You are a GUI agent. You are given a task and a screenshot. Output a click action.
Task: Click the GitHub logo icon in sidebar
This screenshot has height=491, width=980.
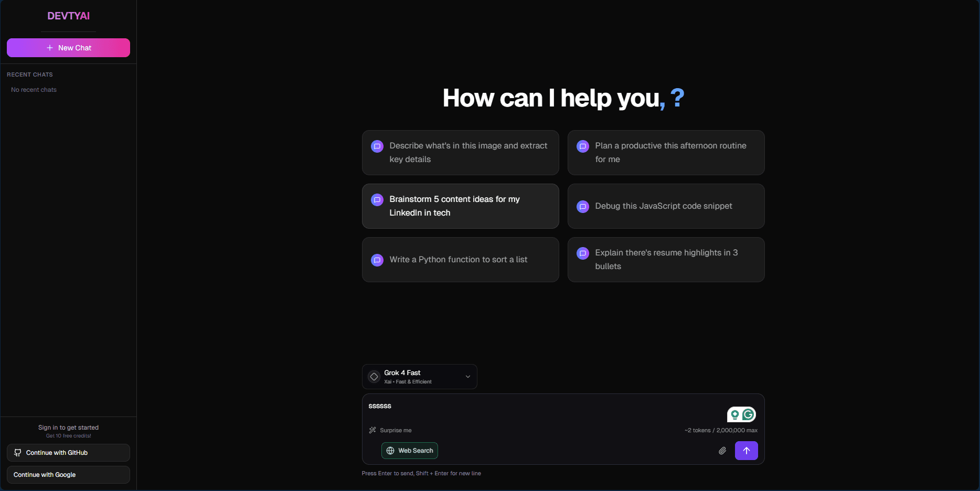18,453
